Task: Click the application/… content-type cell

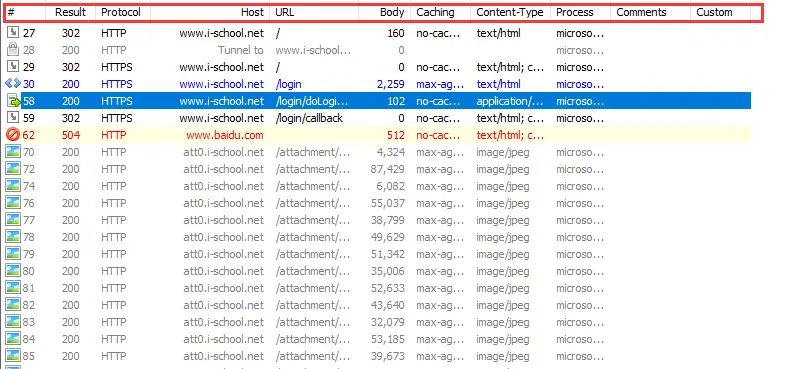Action: tap(510, 101)
